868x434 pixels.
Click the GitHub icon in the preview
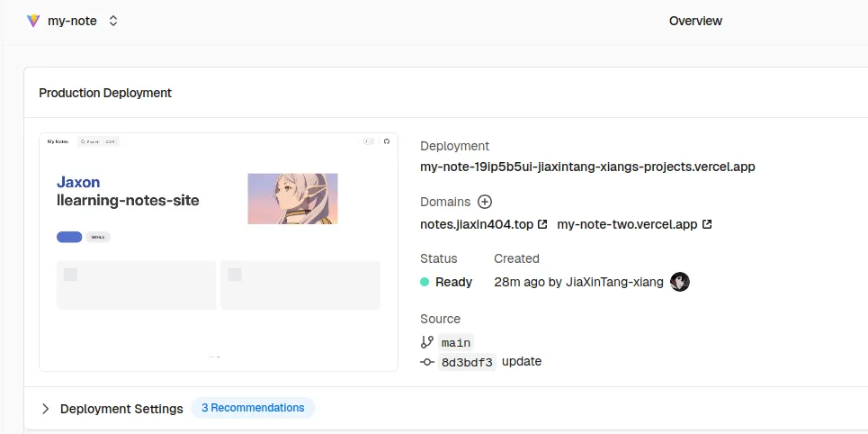click(x=387, y=141)
